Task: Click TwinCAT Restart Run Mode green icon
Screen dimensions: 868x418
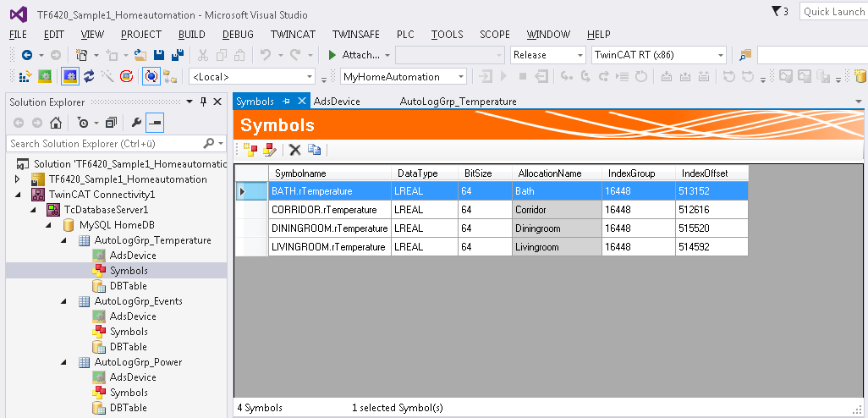Action: pyautogui.click(x=45, y=76)
